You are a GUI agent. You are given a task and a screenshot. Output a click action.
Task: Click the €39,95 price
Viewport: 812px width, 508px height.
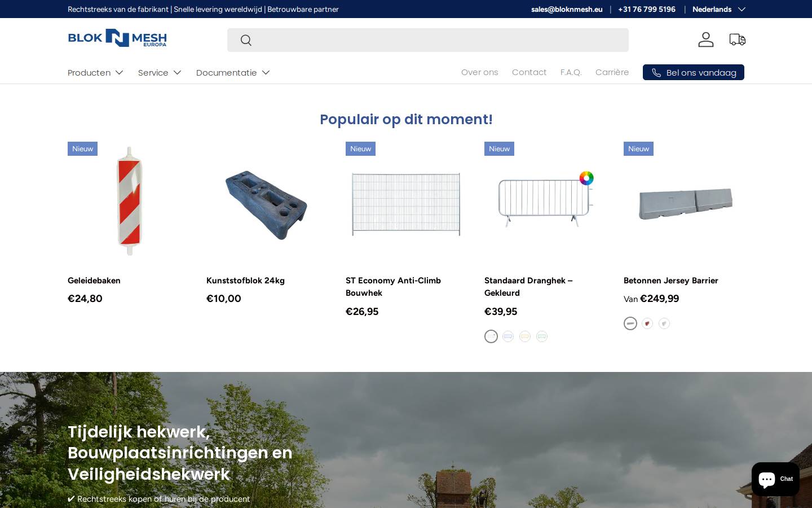(501, 312)
